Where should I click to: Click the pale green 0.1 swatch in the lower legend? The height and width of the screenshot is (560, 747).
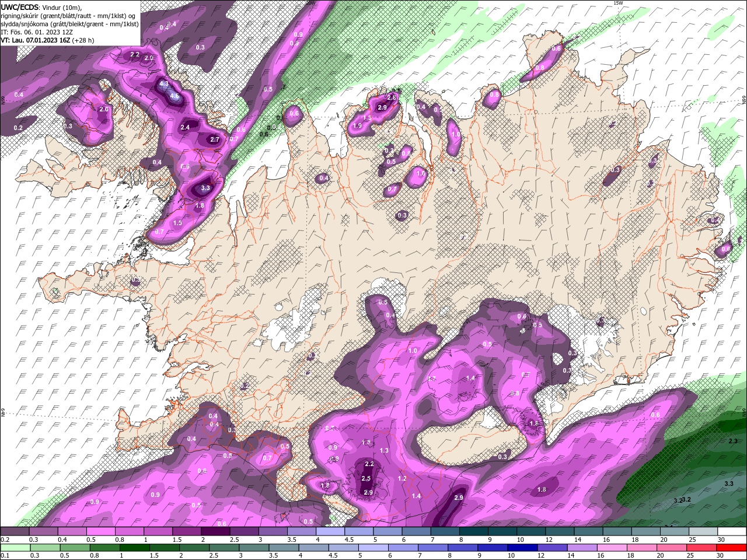pos(15,548)
